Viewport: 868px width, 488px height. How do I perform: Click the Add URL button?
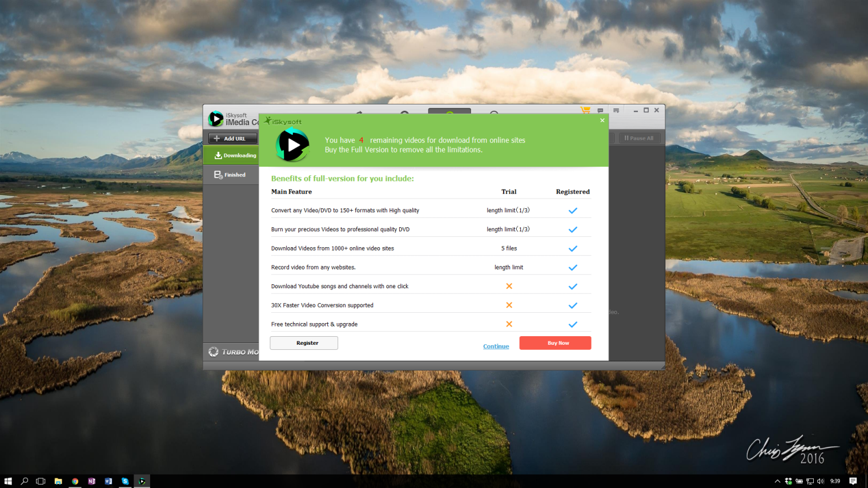[233, 138]
